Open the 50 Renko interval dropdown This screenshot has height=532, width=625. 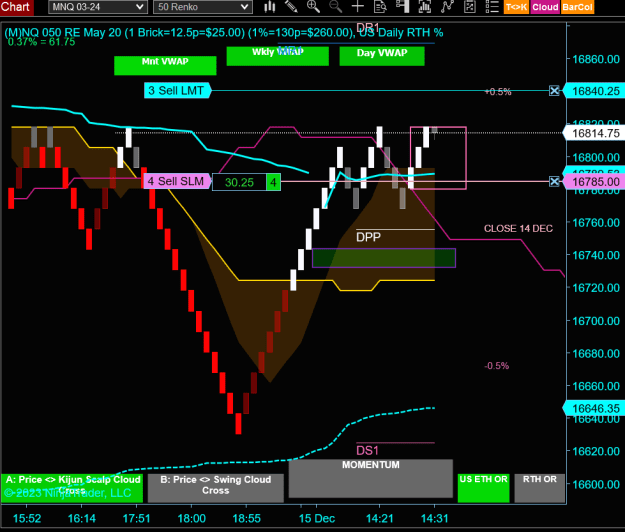pyautogui.click(x=202, y=7)
